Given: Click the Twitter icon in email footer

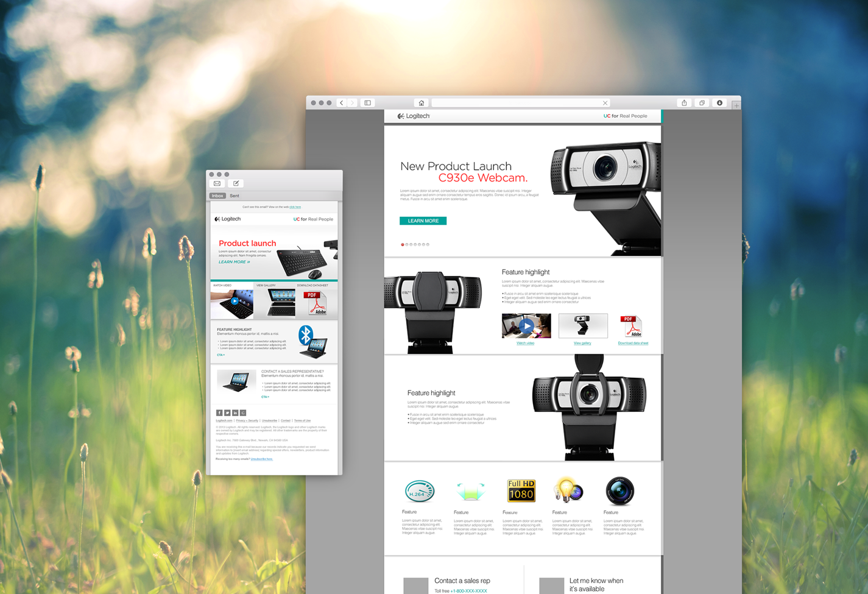Looking at the screenshot, I should point(227,413).
